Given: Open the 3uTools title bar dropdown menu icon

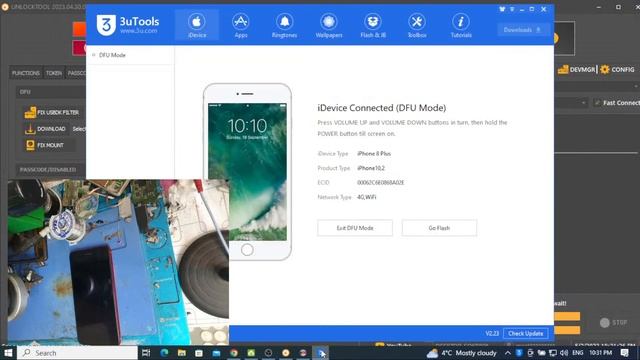Looking at the screenshot, I should tap(512, 9).
